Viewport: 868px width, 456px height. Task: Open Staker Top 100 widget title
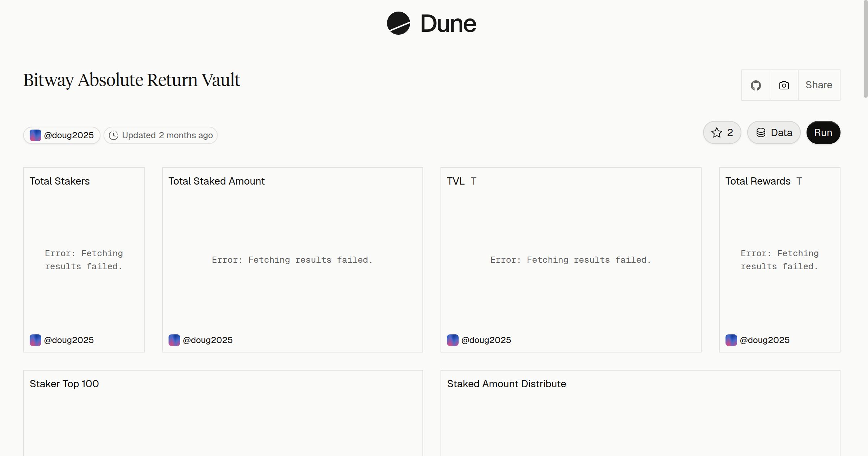coord(64,384)
